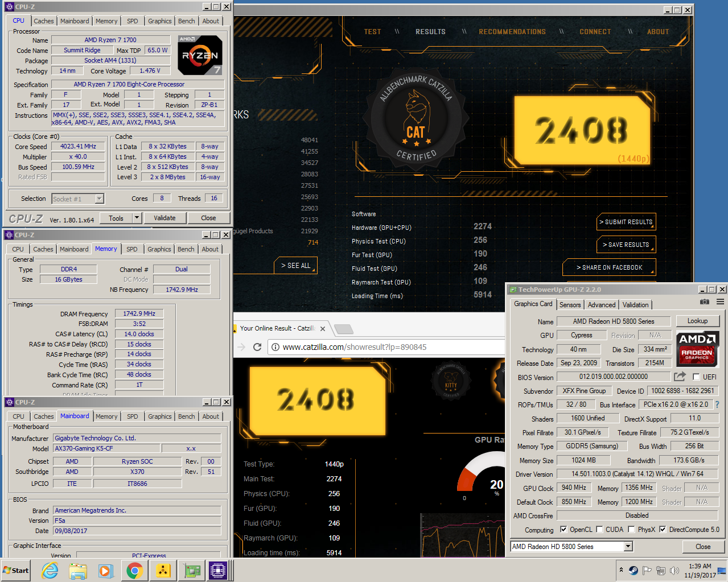Viewport: 728px width, 582px height.
Task: Open the Start menu
Action: 16,570
